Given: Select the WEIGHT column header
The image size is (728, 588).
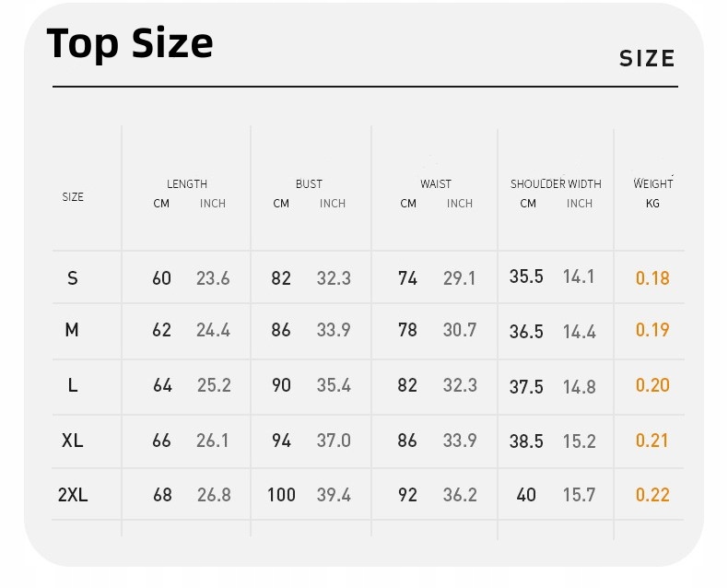Looking at the screenshot, I should 652,184.
